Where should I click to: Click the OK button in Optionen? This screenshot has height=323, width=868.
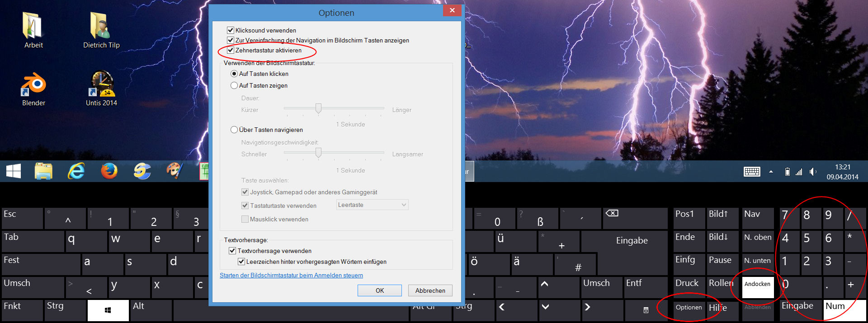pos(379,290)
